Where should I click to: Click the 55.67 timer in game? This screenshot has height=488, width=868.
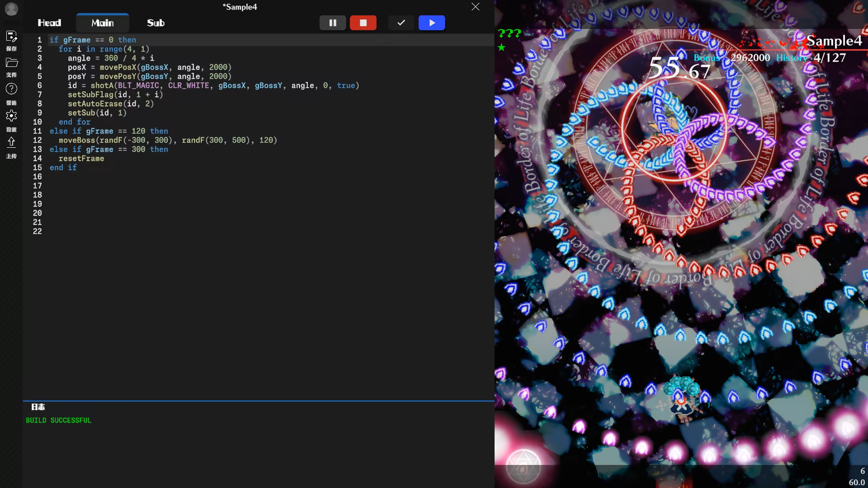pos(679,68)
